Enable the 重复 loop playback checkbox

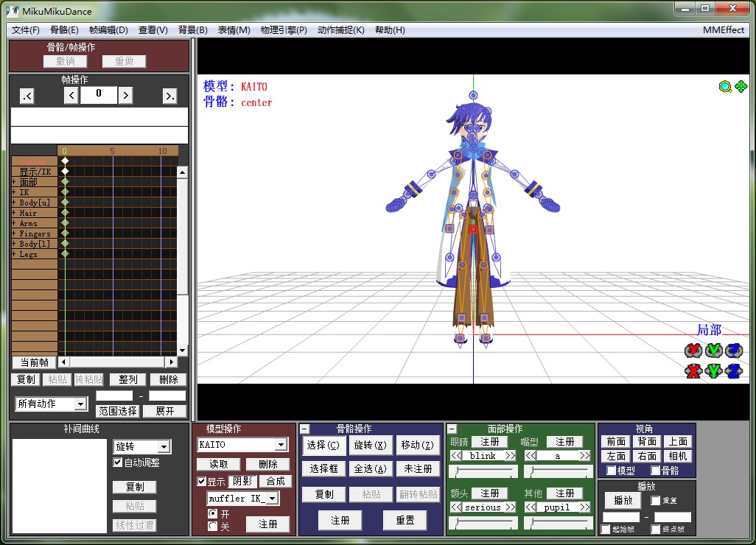pos(655,501)
